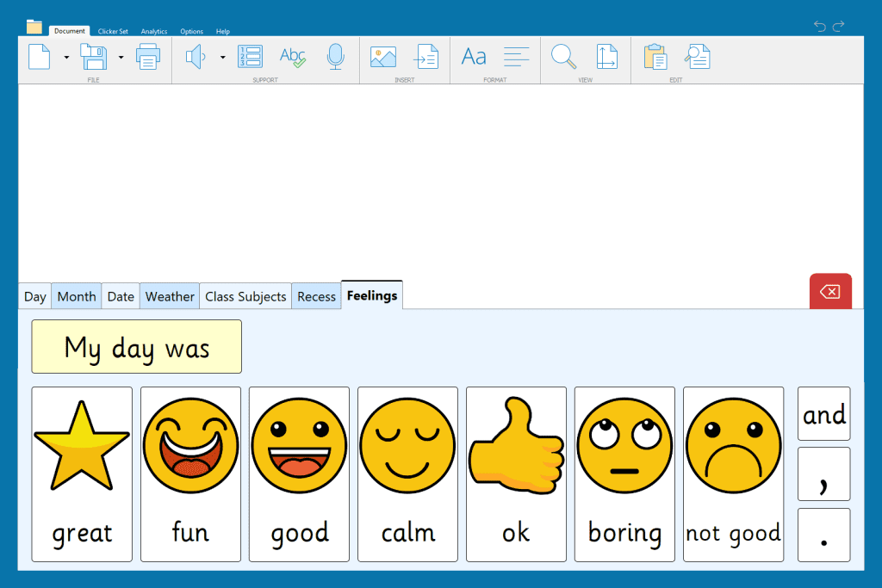Click the undo arrow
Image resolution: width=882 pixels, height=588 pixels.
point(820,26)
